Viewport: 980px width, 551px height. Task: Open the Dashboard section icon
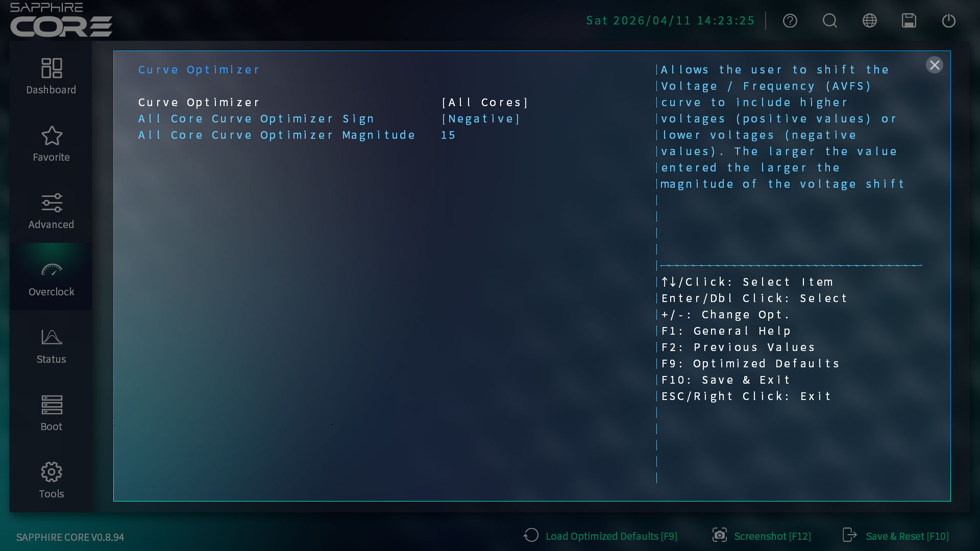[x=51, y=69]
